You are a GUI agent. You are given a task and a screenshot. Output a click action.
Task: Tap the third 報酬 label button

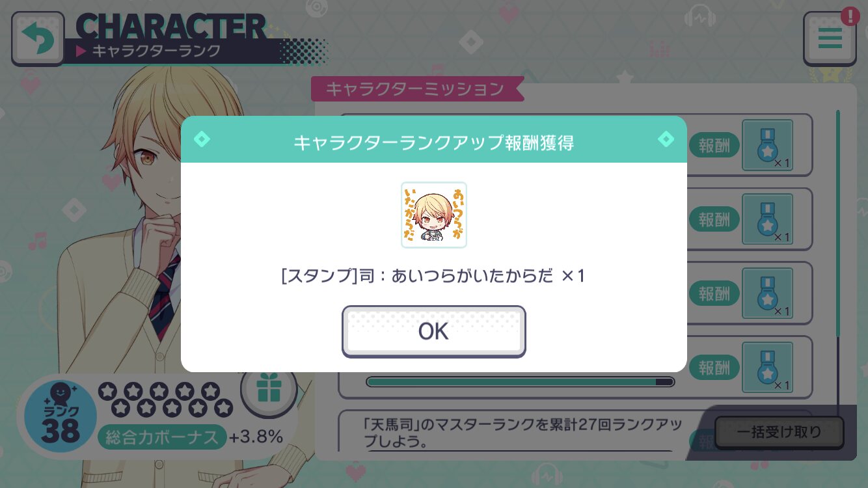coord(714,293)
